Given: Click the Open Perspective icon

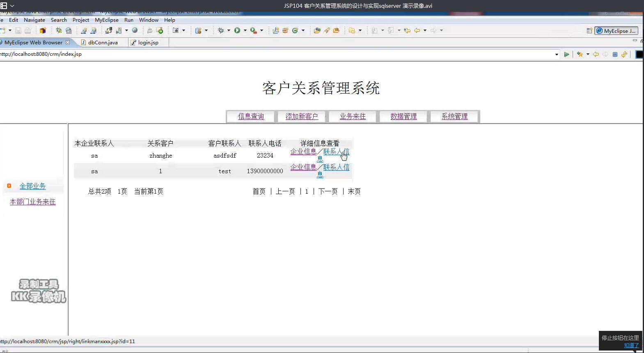Looking at the screenshot, I should pyautogui.click(x=589, y=31).
